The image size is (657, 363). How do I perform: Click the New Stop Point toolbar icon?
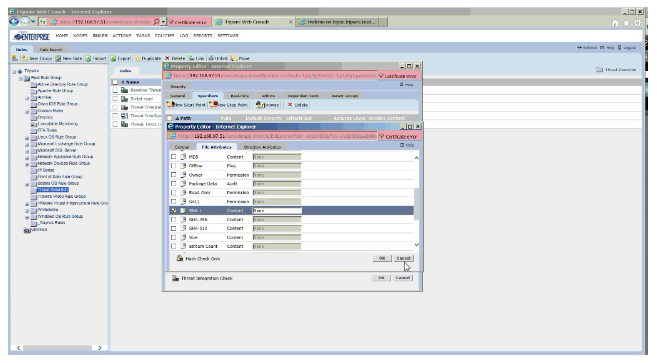pos(213,104)
